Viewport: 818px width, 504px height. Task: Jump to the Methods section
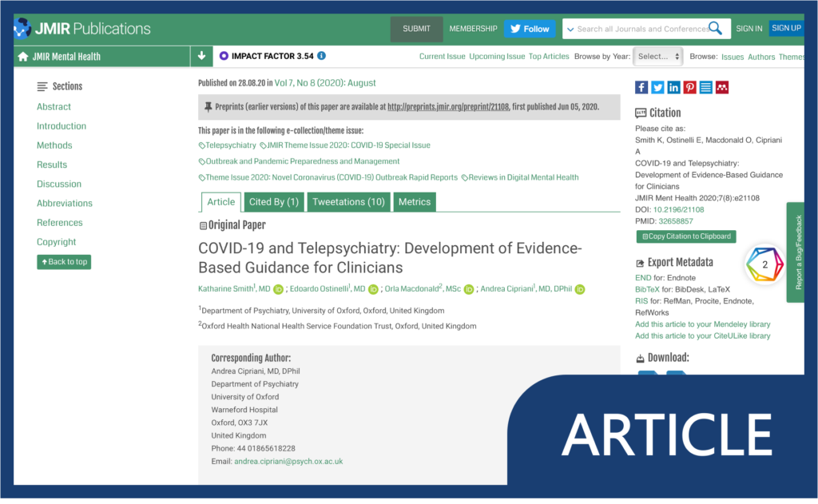tap(54, 145)
